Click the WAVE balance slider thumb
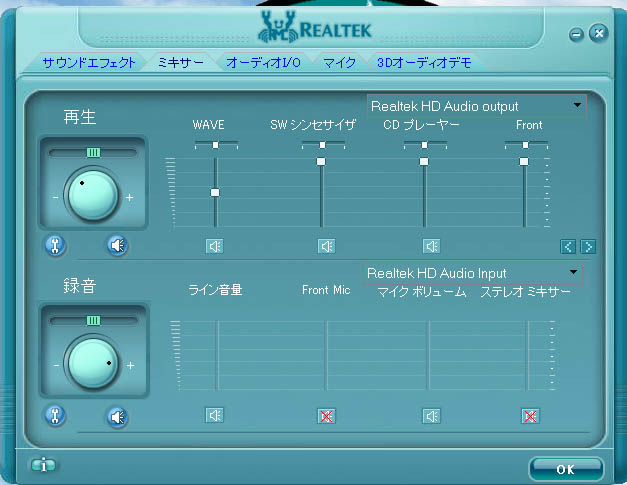 [216, 145]
